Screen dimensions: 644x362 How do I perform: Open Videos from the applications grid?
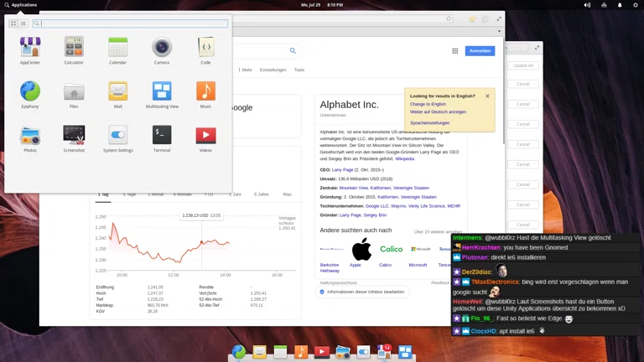coord(205,139)
